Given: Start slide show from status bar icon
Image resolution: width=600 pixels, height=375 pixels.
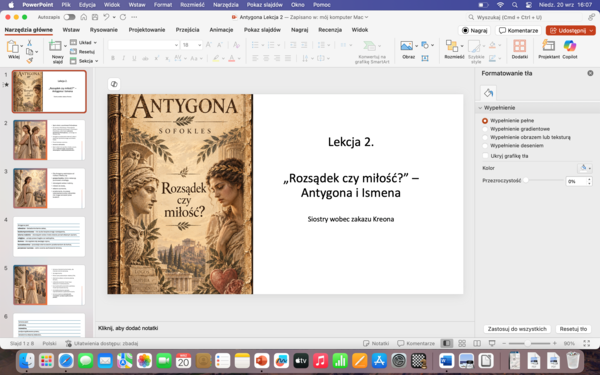Looking at the screenshot, I should (x=492, y=343).
